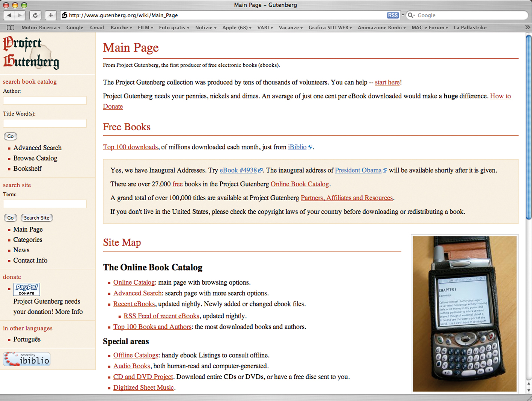Expand the Grafica SITI WEB bookmarks folder
Viewport: 532px width, 401px height.
pyautogui.click(x=330, y=27)
